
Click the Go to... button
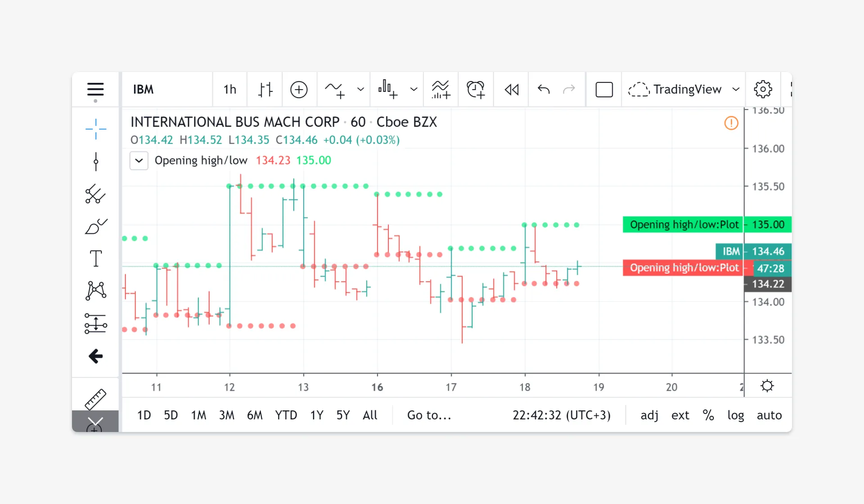point(429,415)
